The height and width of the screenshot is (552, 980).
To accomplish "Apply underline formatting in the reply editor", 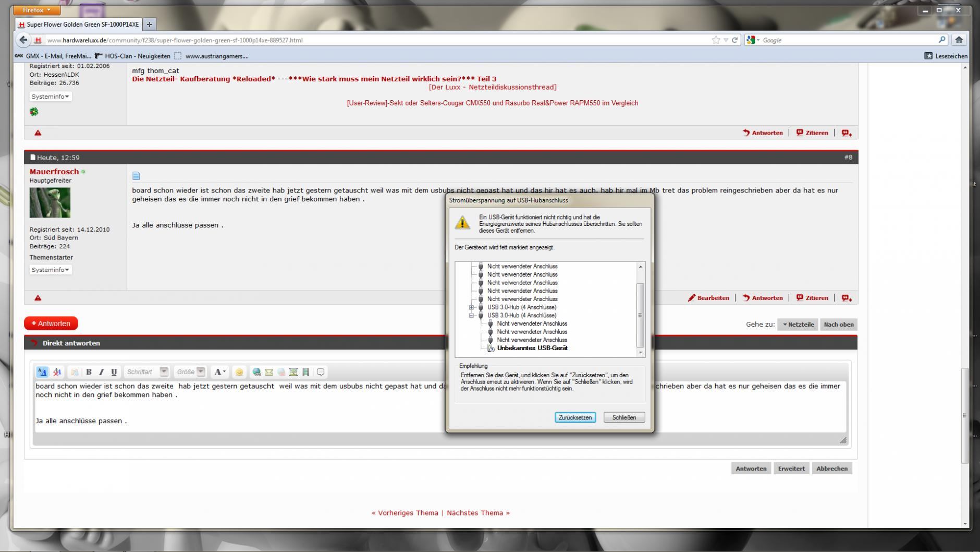I will [x=114, y=372].
